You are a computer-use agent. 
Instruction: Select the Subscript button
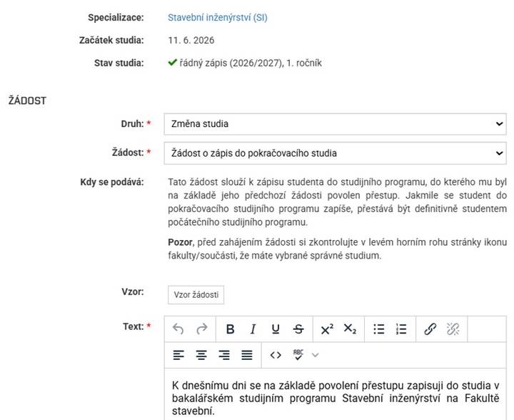350,329
